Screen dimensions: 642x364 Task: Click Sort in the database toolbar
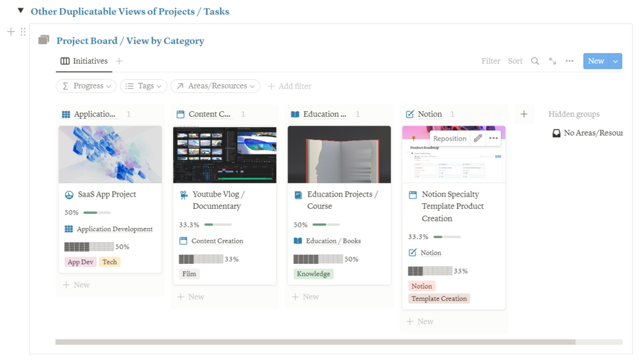coord(515,61)
